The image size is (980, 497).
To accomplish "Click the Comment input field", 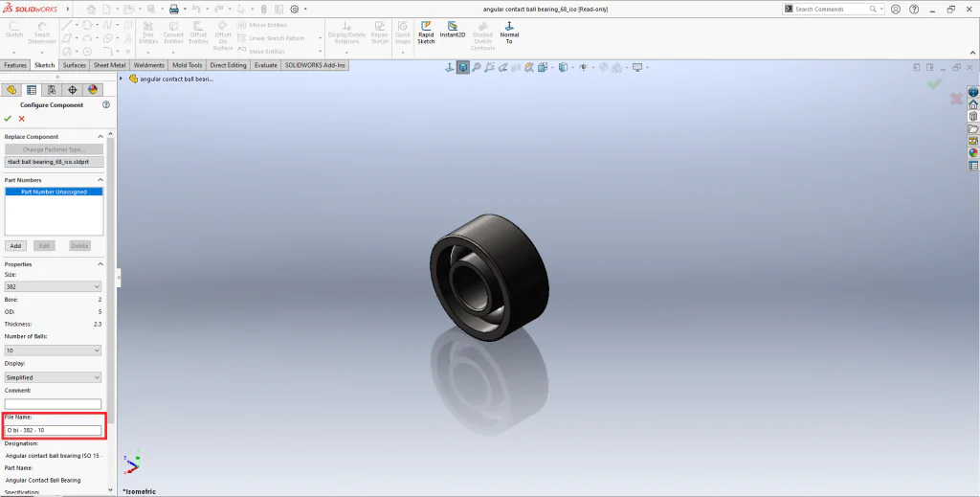I will point(54,404).
